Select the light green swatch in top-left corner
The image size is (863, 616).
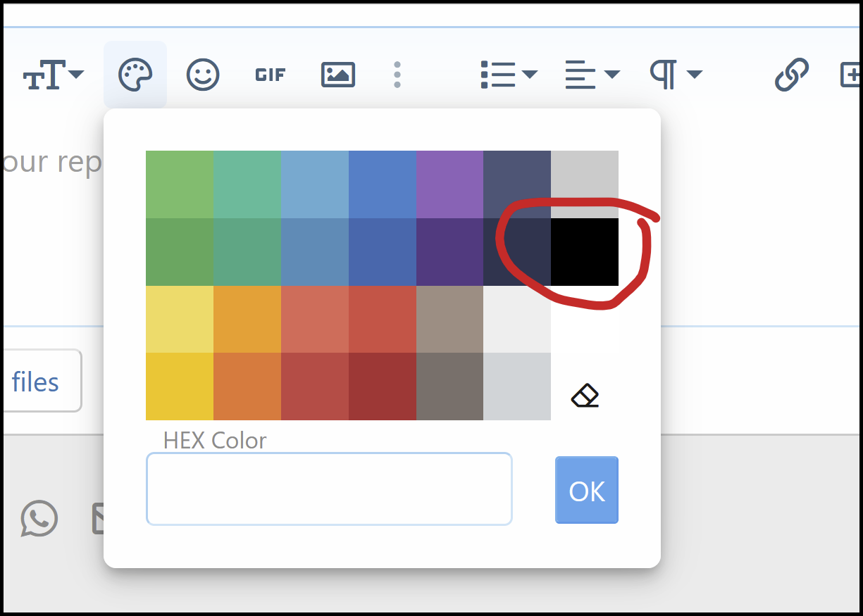180,184
